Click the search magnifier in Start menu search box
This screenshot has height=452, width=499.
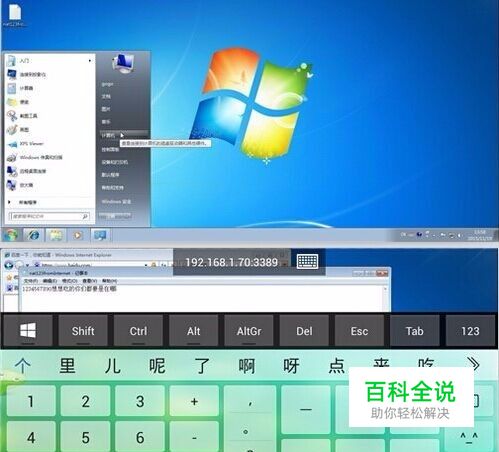[x=85, y=216]
